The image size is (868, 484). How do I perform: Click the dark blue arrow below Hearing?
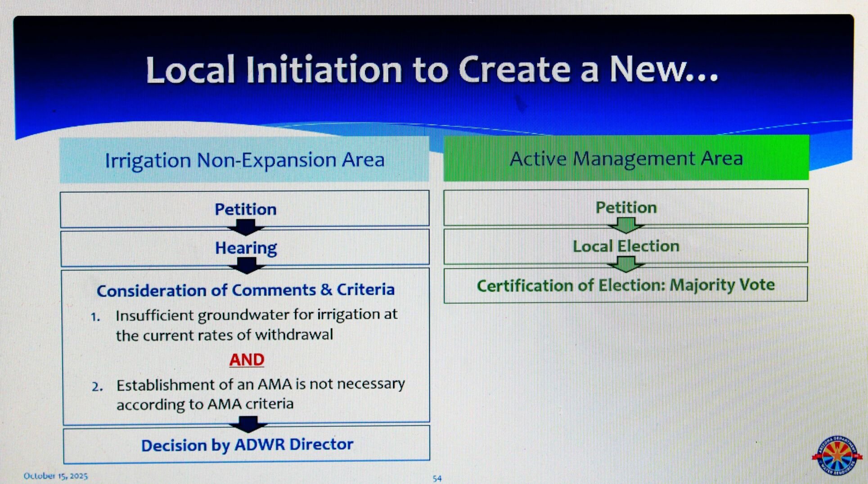coord(247,266)
